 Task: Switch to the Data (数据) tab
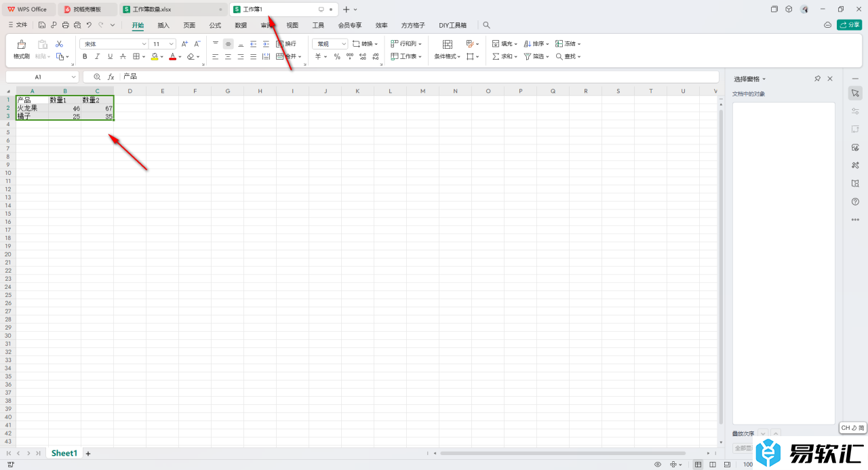241,25
